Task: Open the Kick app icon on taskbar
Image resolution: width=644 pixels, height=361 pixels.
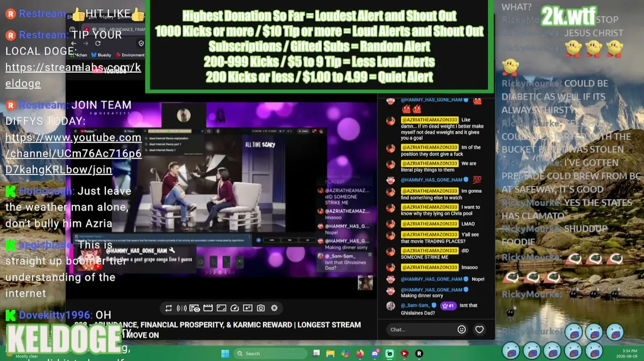Action: click(390, 353)
